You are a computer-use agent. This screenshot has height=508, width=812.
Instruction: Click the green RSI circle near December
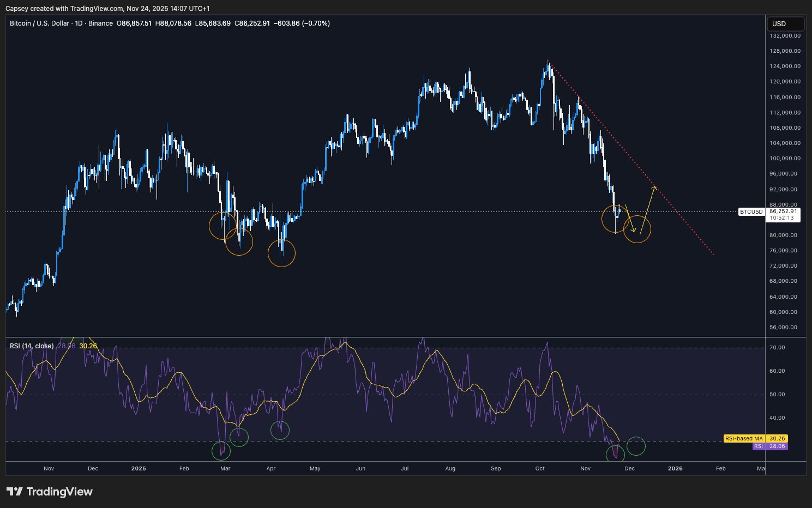pos(636,446)
